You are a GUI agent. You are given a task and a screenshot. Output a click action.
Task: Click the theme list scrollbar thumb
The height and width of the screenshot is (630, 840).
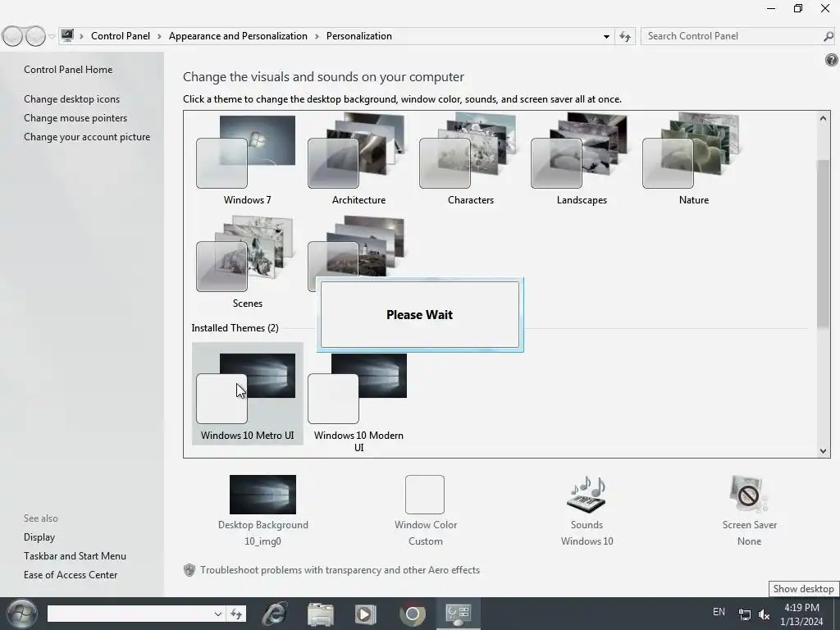[823, 244]
